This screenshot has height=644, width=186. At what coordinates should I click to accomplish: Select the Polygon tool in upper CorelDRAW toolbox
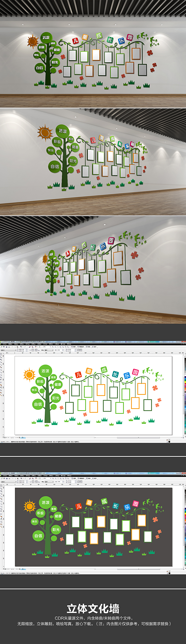click(x=1, y=375)
